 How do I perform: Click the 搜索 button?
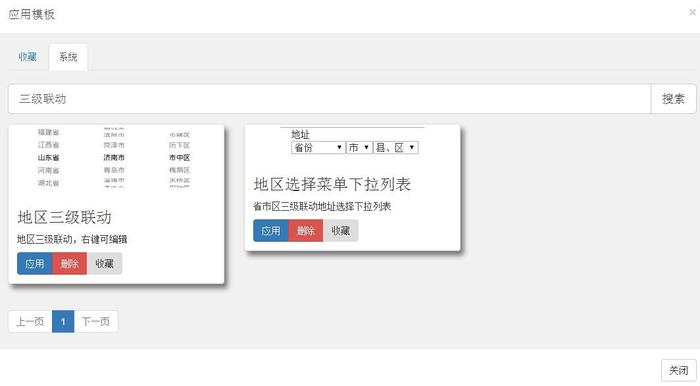[x=673, y=99]
